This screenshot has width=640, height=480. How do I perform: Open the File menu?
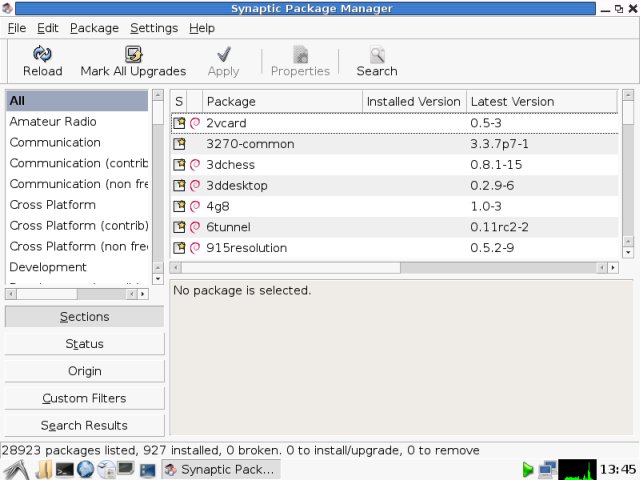(x=17, y=28)
